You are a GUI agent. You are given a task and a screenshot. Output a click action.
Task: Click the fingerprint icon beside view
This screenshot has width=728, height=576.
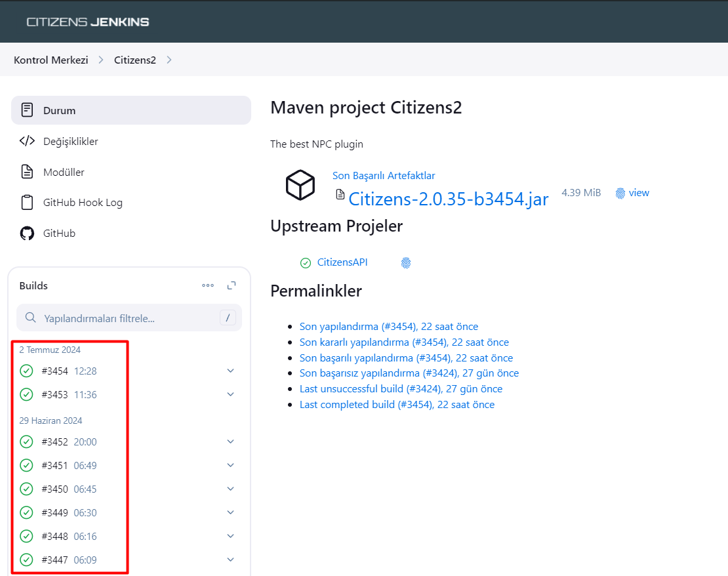point(620,194)
